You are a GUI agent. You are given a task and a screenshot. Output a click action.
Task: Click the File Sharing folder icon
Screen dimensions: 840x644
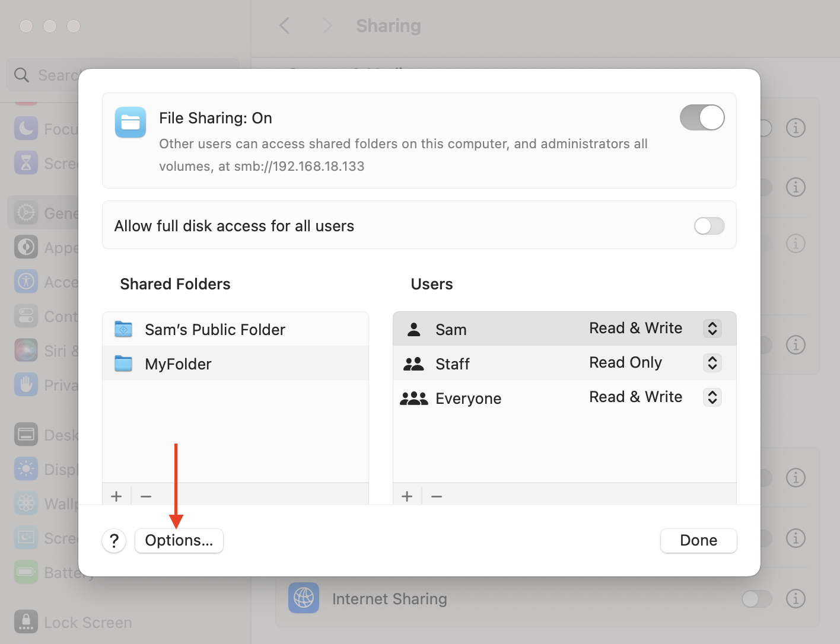[131, 122]
